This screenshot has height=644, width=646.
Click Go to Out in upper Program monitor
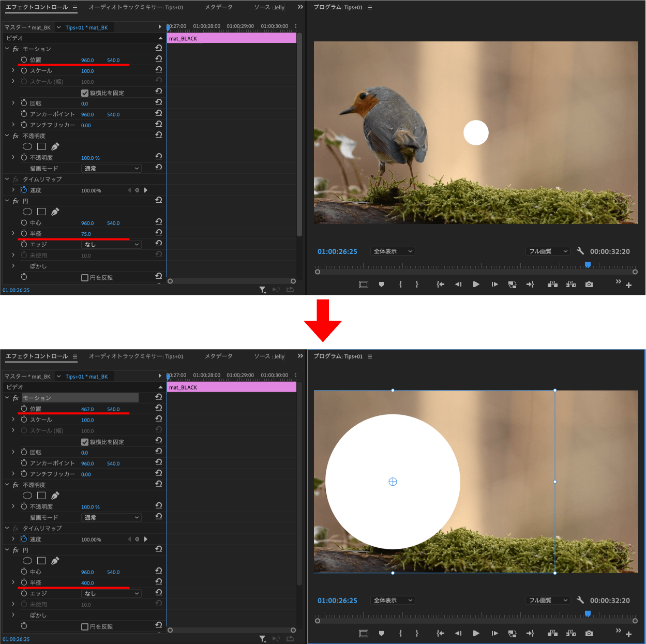click(x=530, y=284)
